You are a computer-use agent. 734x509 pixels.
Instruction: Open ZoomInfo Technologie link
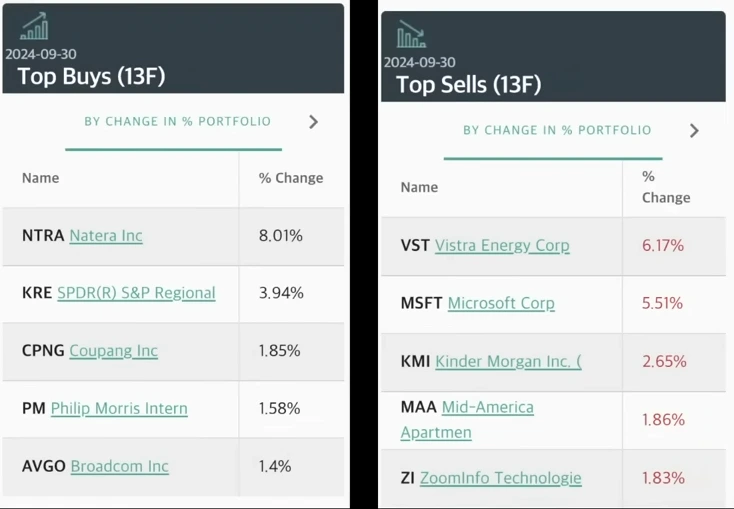coord(500,478)
